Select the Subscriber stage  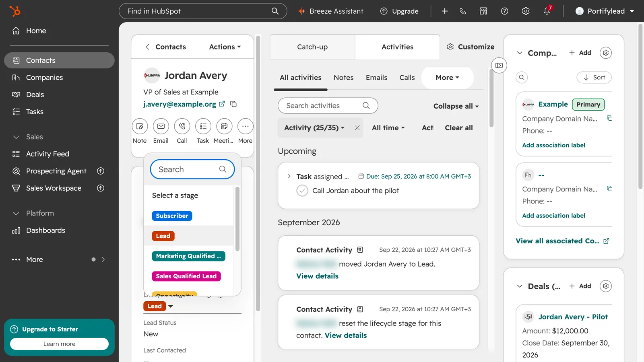coord(172,216)
